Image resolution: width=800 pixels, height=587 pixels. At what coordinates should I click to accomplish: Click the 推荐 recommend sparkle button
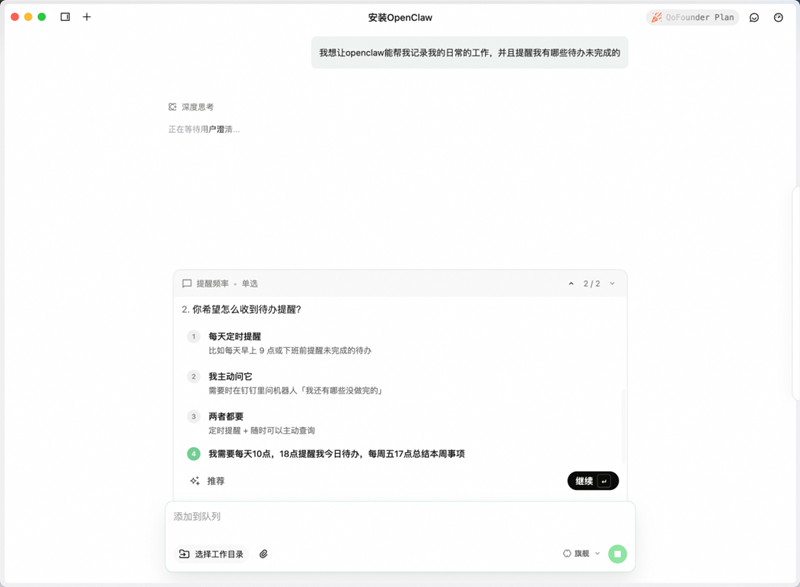207,481
